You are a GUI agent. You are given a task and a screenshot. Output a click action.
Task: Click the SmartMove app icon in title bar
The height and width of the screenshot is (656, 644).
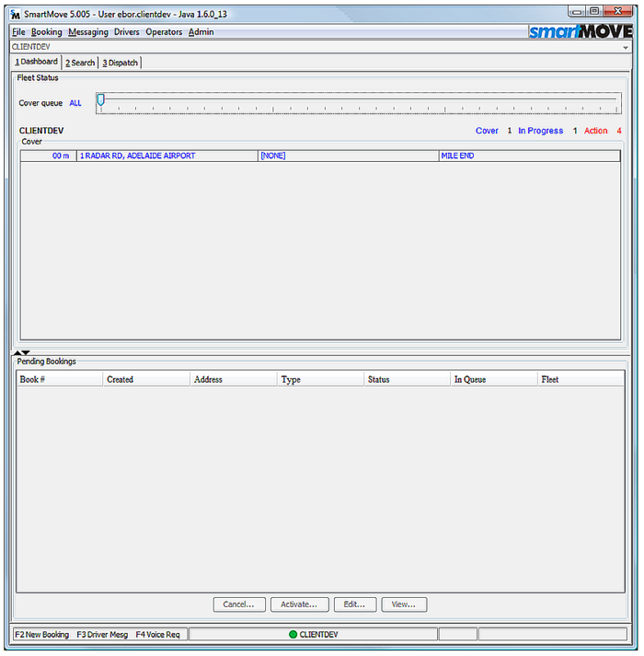pos(15,15)
